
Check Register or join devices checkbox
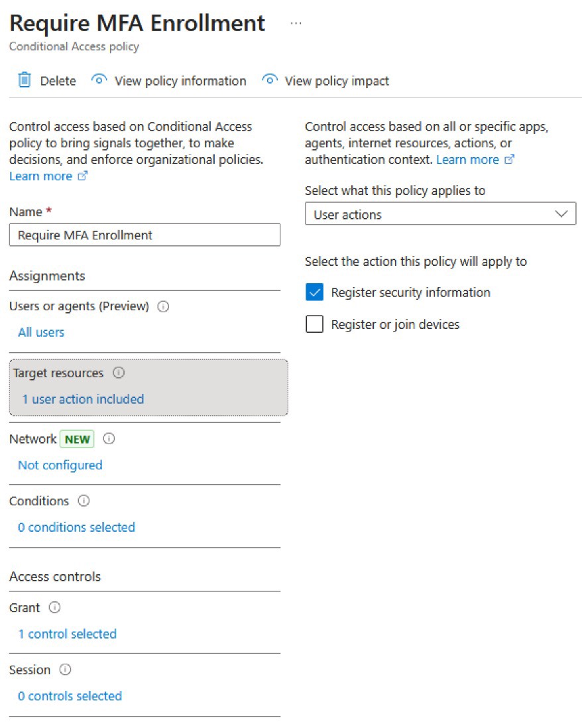click(315, 324)
